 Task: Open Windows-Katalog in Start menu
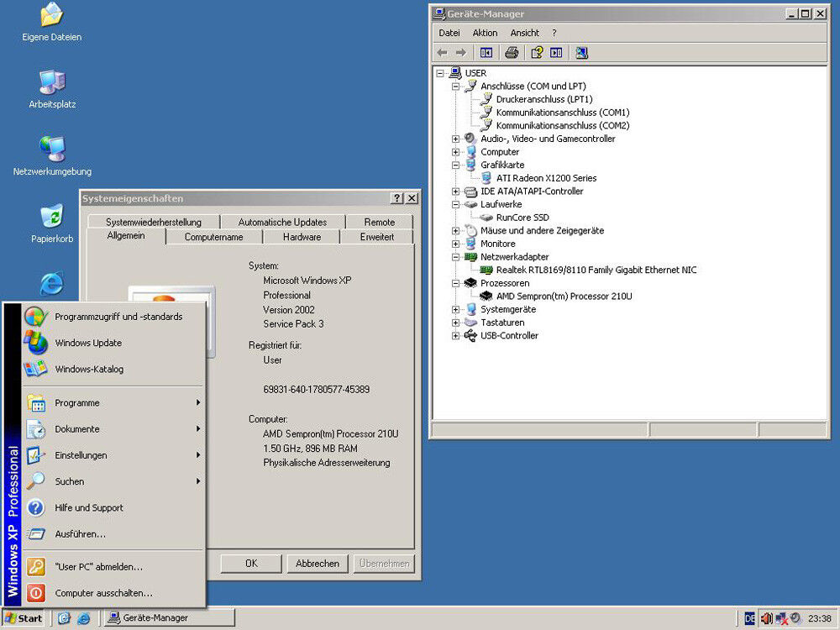(113, 369)
